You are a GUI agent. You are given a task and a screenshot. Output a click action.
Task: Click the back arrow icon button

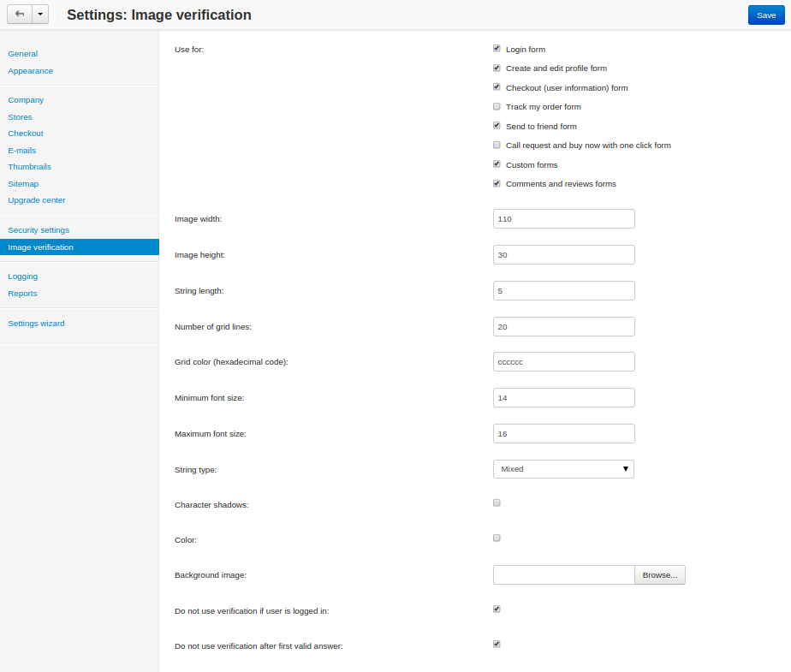(x=20, y=15)
